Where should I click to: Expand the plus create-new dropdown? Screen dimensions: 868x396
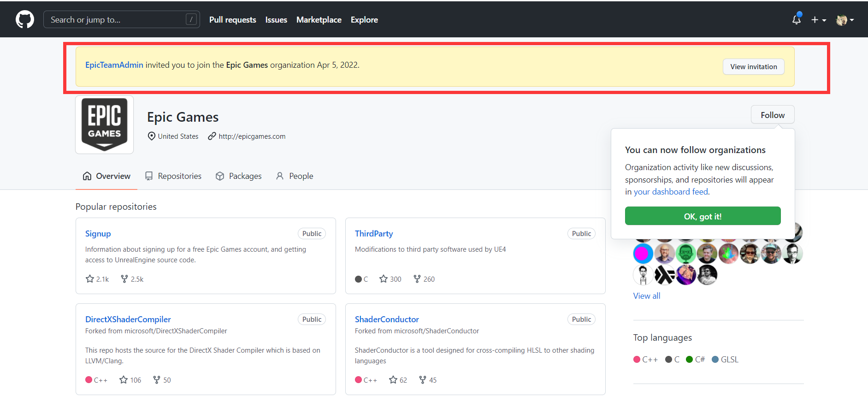pos(819,20)
